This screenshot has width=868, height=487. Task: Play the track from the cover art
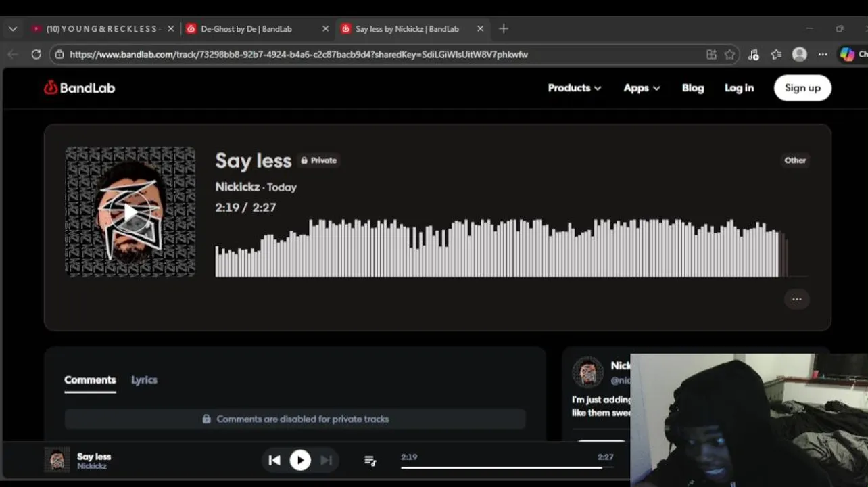pos(130,212)
